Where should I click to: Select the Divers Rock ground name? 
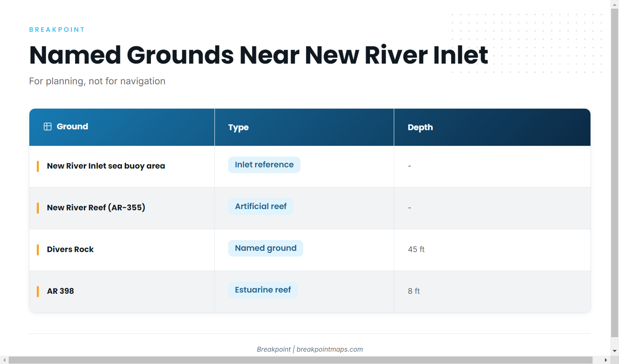pos(70,249)
